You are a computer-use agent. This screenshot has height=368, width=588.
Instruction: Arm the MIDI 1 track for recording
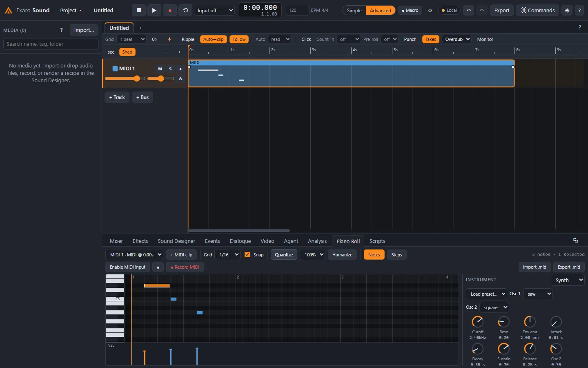click(x=180, y=69)
